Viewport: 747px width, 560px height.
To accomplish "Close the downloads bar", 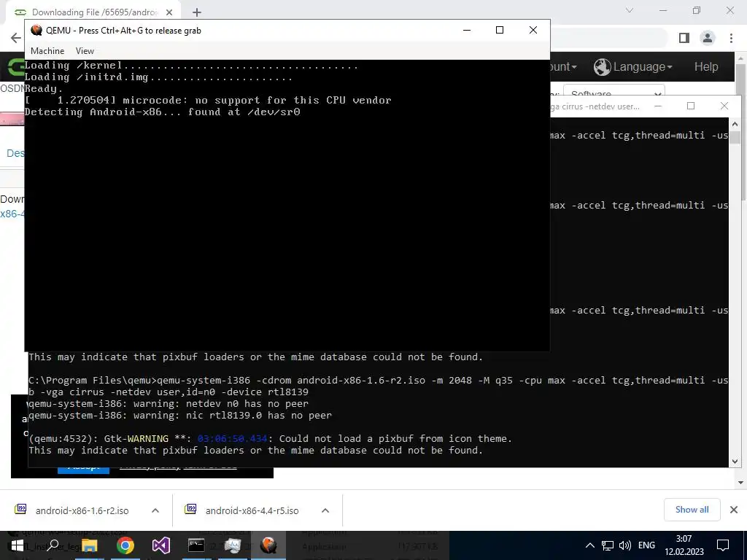I will 734,510.
